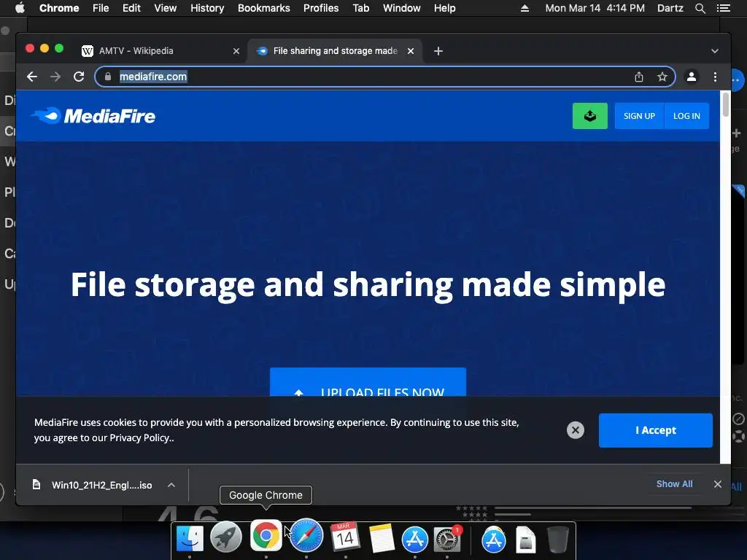The height and width of the screenshot is (560, 747).
Task: Bookmark this page with the star icon
Action: tap(662, 77)
